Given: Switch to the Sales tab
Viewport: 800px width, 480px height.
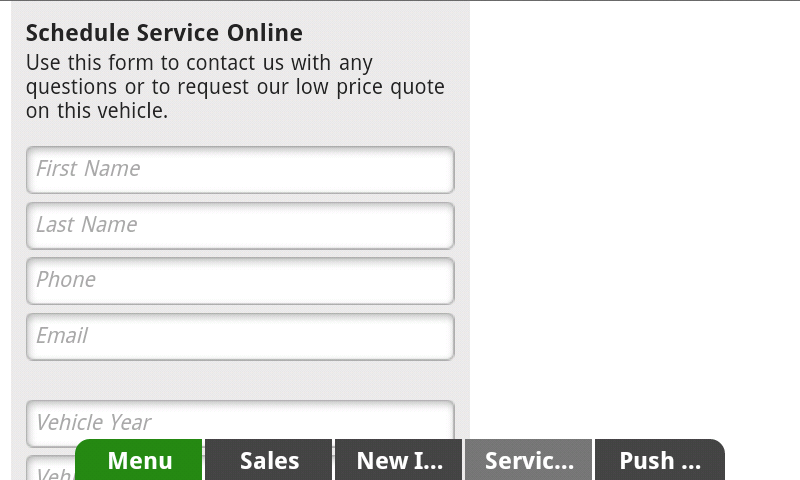Looking at the screenshot, I should point(269,460).
